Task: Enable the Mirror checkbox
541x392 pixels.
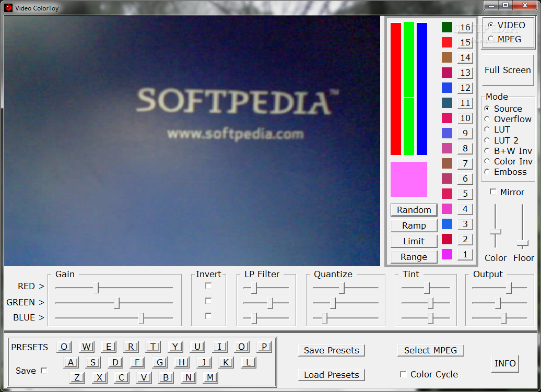Action: pyautogui.click(x=493, y=192)
